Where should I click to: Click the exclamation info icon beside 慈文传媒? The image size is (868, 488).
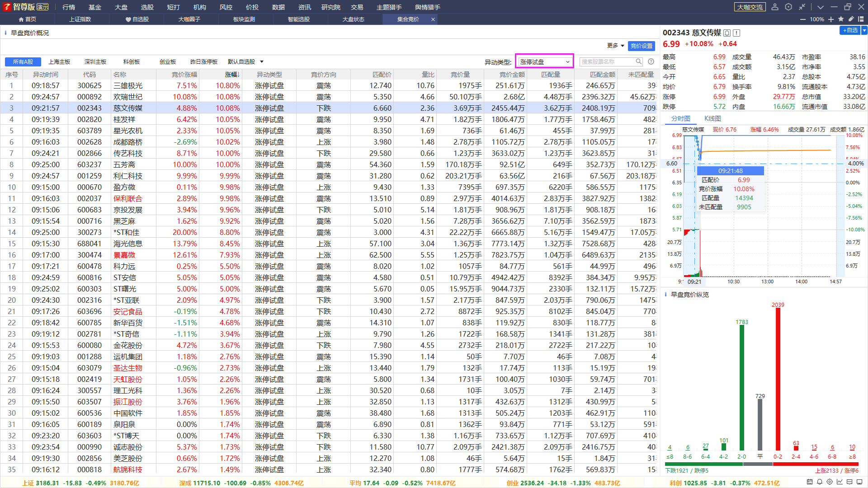tap(736, 33)
